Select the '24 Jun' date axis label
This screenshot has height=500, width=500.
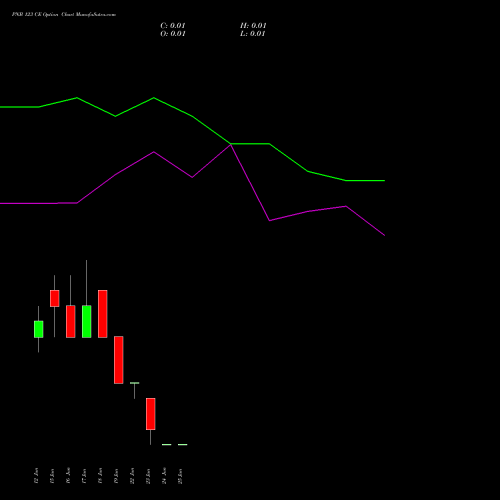click(x=164, y=476)
